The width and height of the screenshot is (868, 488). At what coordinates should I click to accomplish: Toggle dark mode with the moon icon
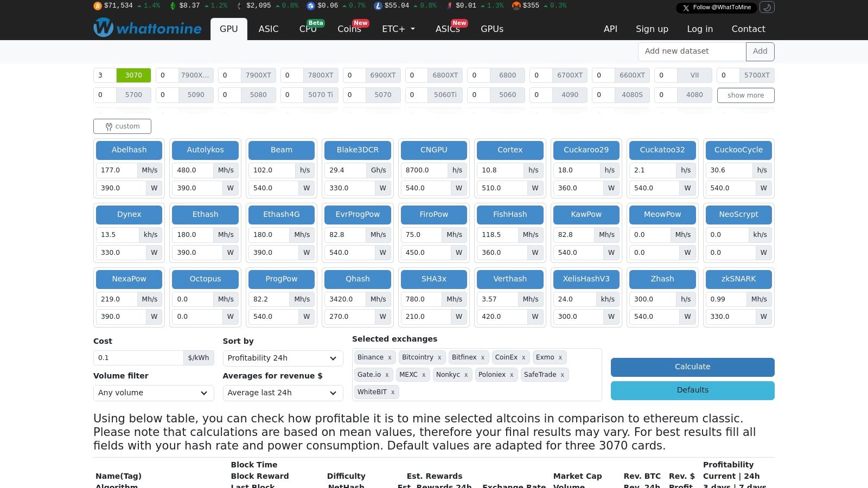(x=767, y=8)
